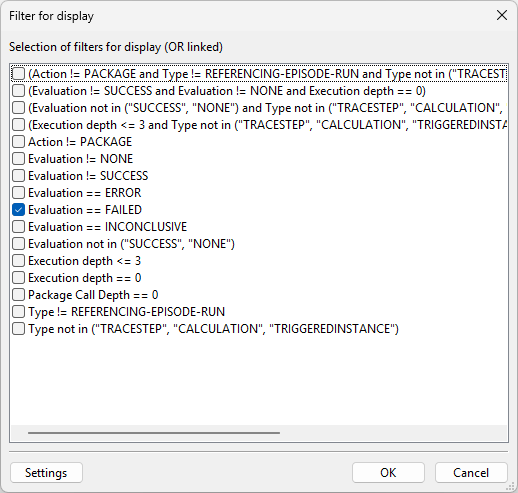Click the Cancel button

(x=471, y=473)
